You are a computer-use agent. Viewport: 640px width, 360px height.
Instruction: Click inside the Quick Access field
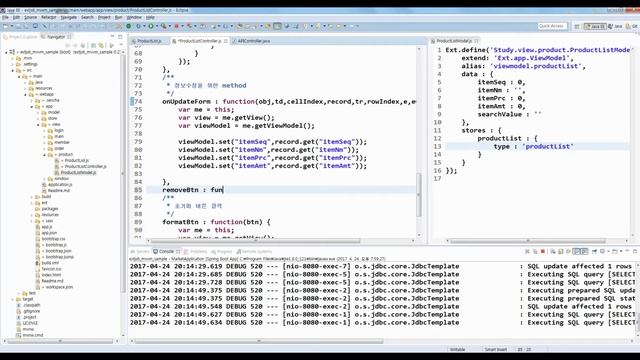[552, 26]
